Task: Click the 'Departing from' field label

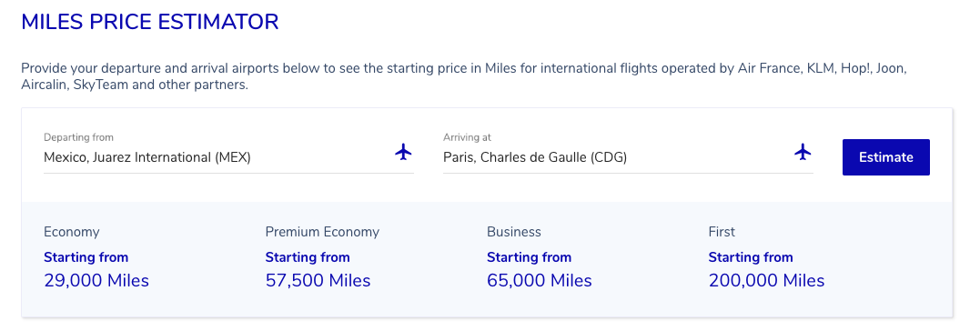Action: click(x=79, y=137)
